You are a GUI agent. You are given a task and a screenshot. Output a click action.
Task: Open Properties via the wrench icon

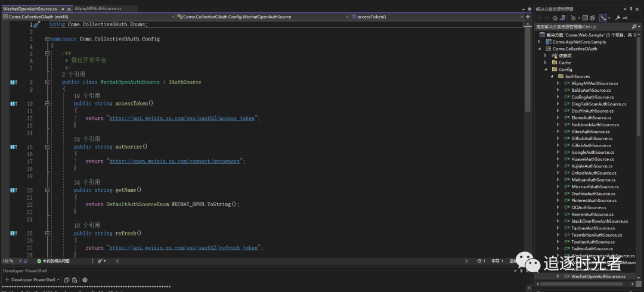coord(618,18)
